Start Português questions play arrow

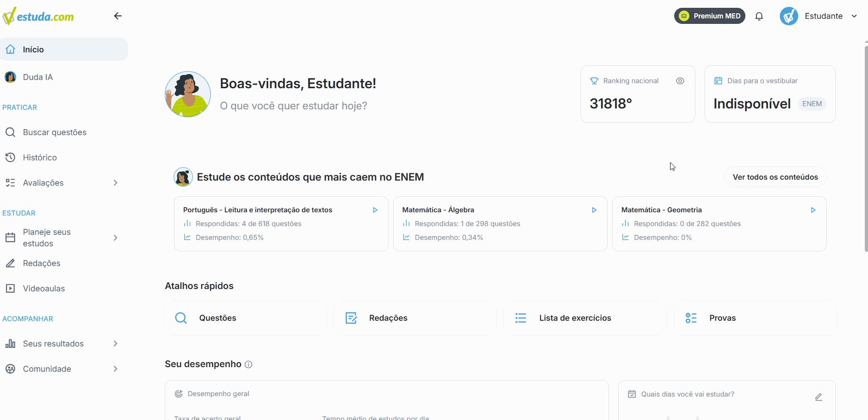[375, 210]
